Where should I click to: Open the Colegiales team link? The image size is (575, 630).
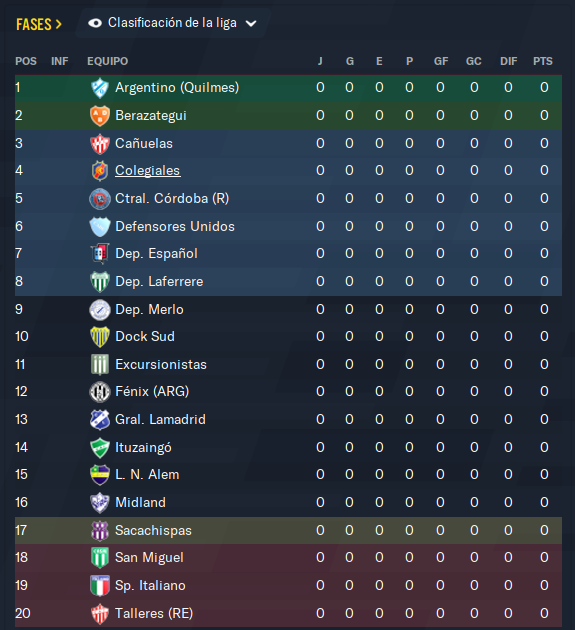click(x=147, y=171)
